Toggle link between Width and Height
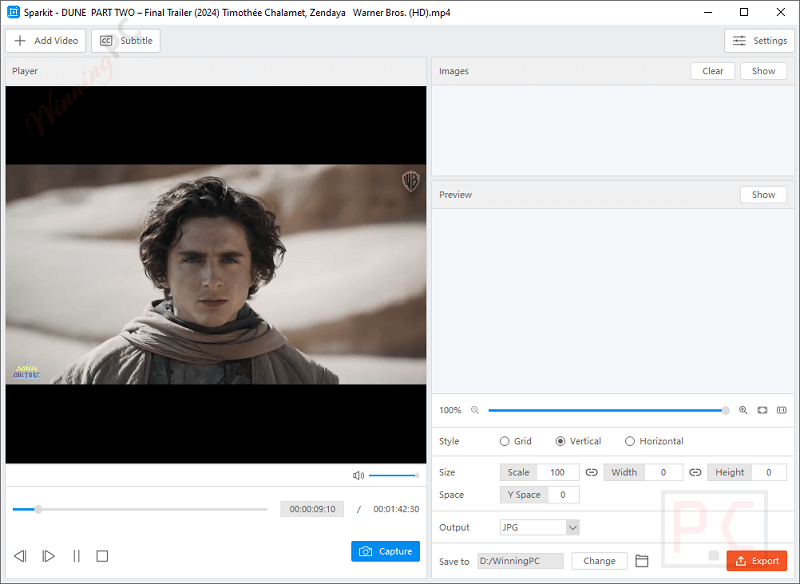The image size is (800, 584). click(695, 472)
